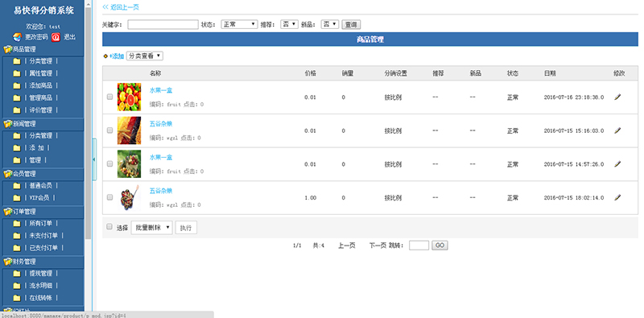Tick checkbox for 水果一盒 dated 07-15 14:57

(x=109, y=164)
